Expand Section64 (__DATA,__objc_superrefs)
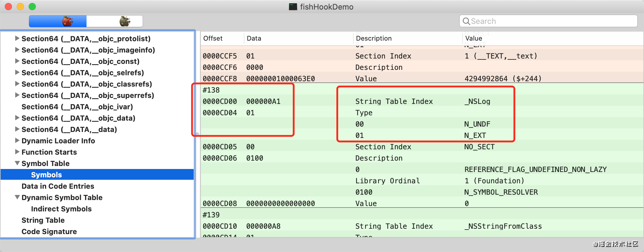 click(x=17, y=95)
